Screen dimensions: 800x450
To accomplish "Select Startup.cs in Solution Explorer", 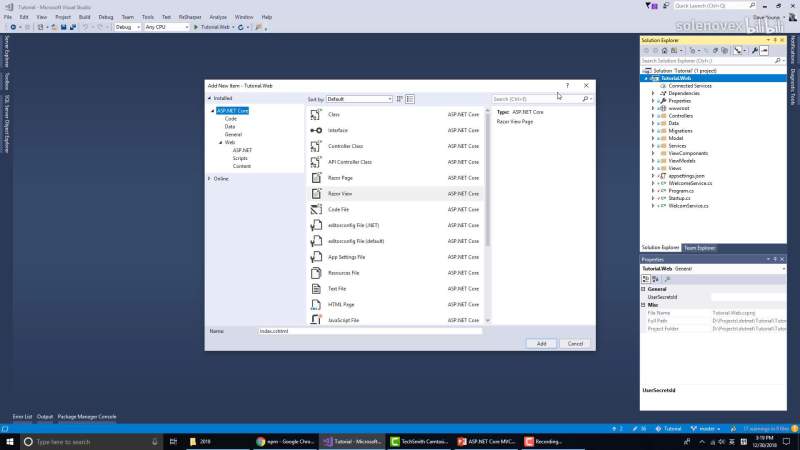I will point(679,198).
